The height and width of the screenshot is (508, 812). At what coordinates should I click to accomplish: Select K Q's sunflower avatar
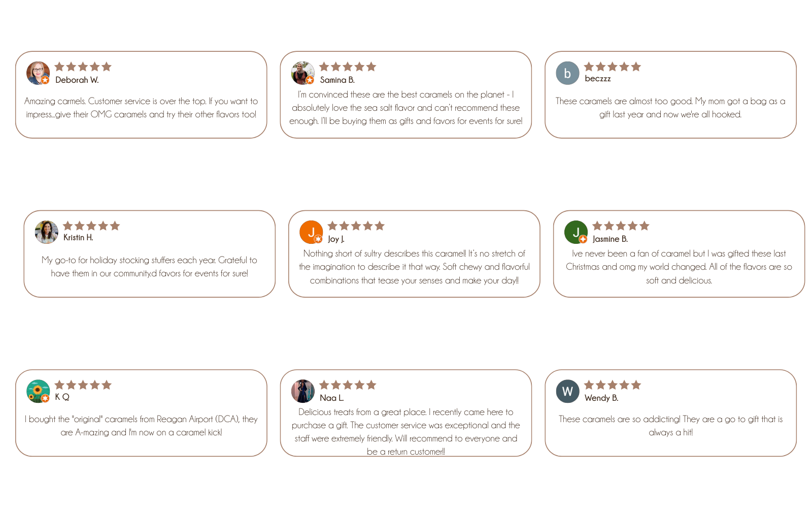click(38, 391)
